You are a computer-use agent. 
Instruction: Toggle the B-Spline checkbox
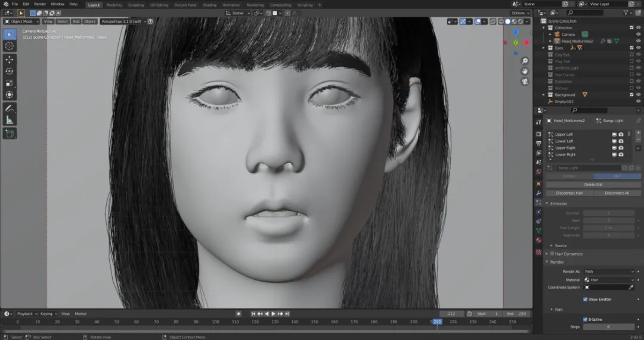pos(586,320)
